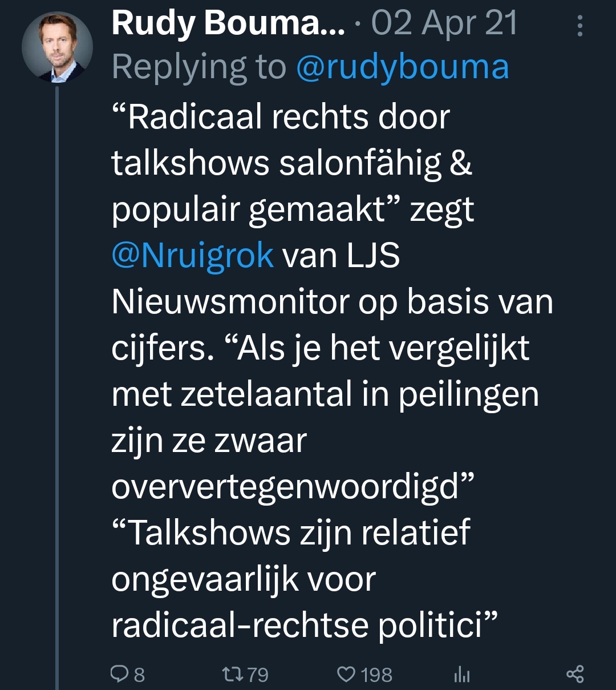This screenshot has height=690, width=616.
Task: Reply to the tweet via speech bubble icon
Action: coord(120,675)
